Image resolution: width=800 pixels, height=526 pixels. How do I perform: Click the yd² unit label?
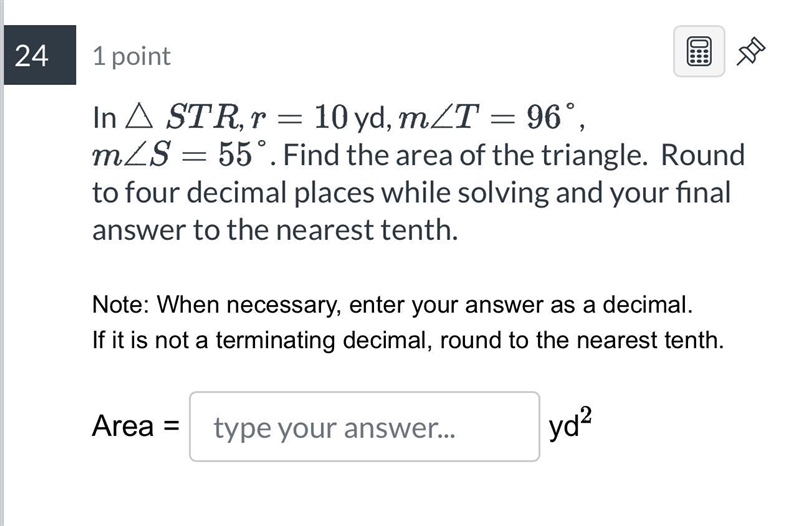tap(570, 424)
